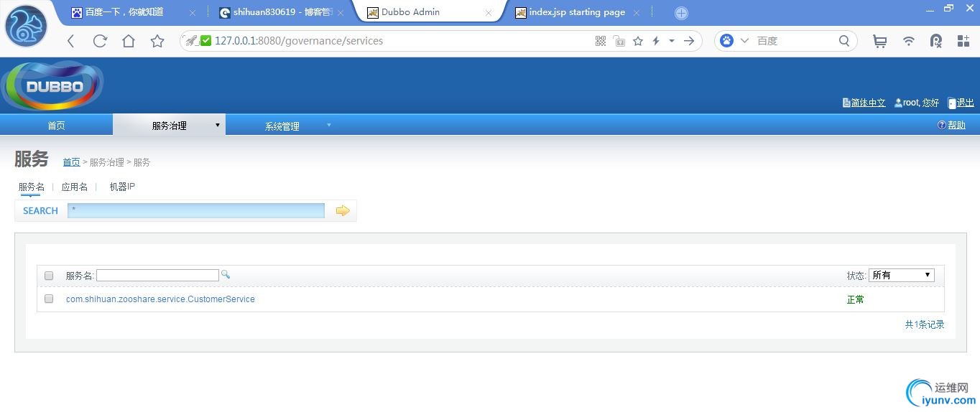Switch to the 百度一下 browser tab
980x412 pixels.
[124, 12]
